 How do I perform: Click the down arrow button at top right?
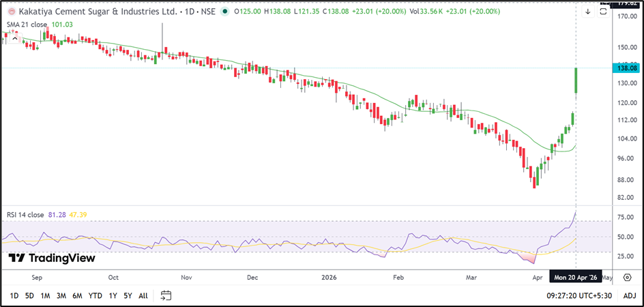click(588, 12)
